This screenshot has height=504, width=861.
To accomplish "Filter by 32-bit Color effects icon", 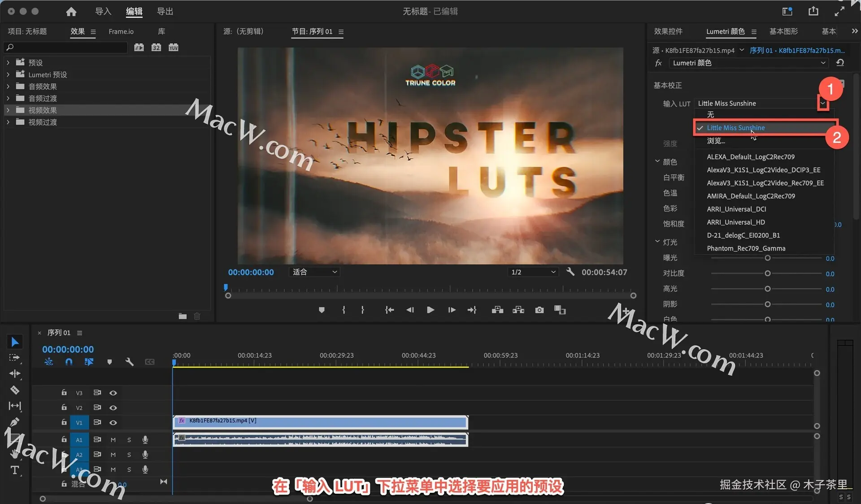I will click(156, 48).
